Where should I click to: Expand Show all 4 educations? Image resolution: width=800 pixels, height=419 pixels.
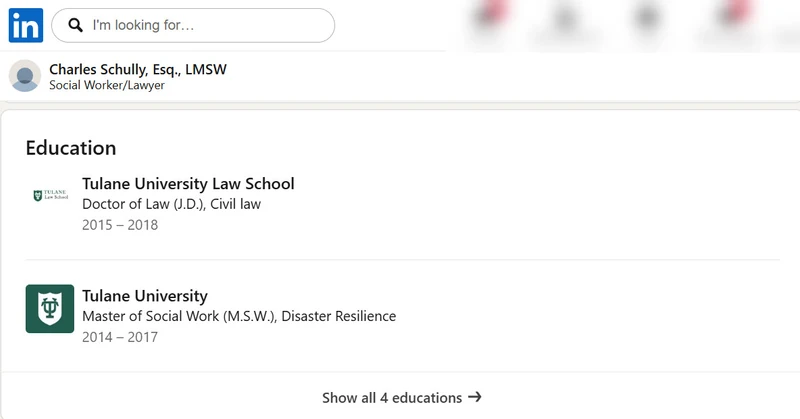click(401, 398)
